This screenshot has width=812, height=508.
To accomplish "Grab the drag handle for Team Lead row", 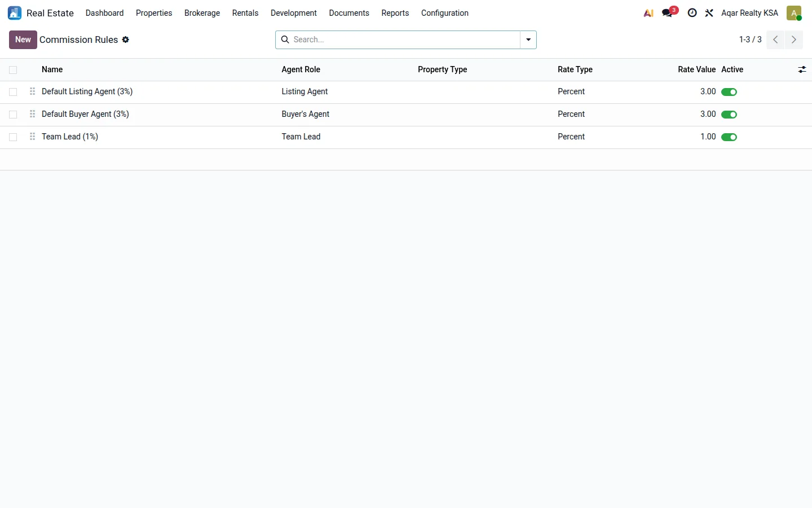I will 32,137.
